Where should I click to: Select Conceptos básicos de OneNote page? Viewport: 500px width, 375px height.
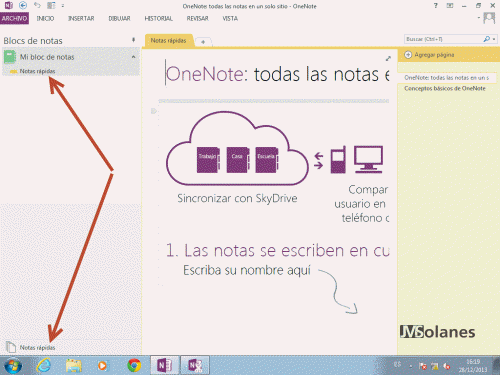(x=445, y=88)
